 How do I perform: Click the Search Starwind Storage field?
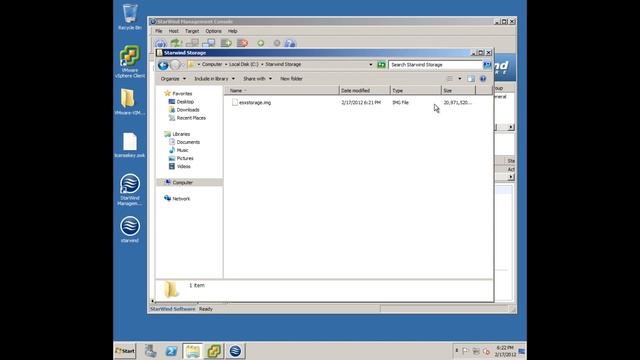click(x=436, y=64)
